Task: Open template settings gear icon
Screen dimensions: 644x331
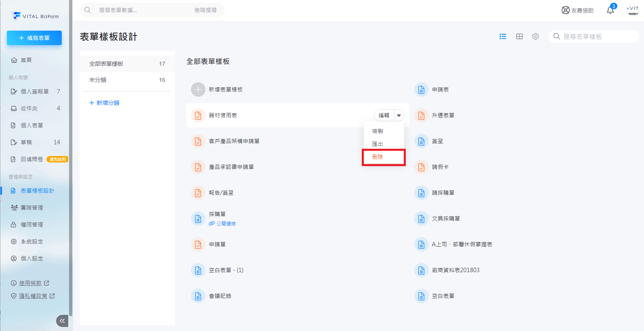Action: click(535, 37)
